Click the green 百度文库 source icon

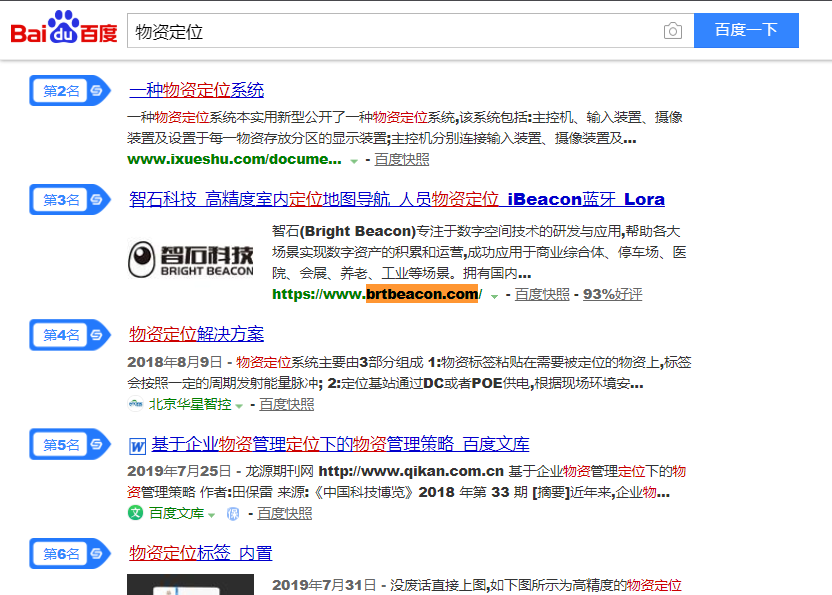(135, 513)
